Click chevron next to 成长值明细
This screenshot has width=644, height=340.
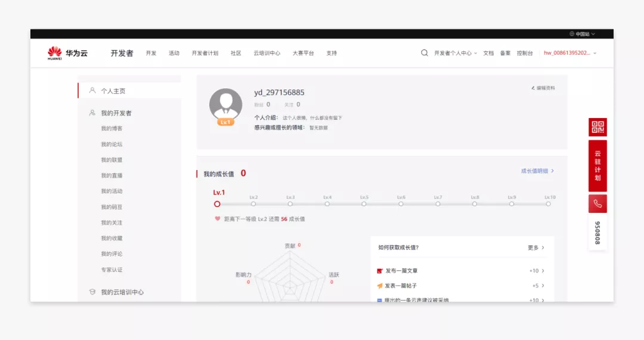(x=552, y=171)
